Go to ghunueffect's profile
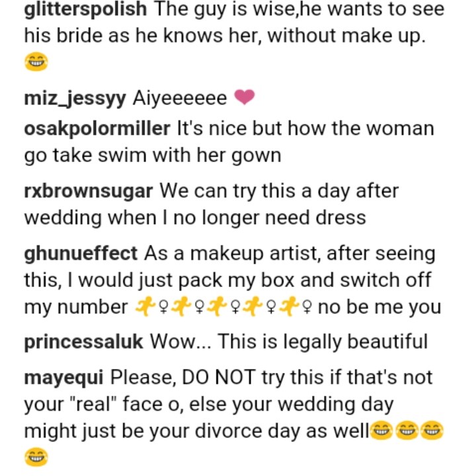The width and height of the screenshot is (476, 476). tap(81, 253)
